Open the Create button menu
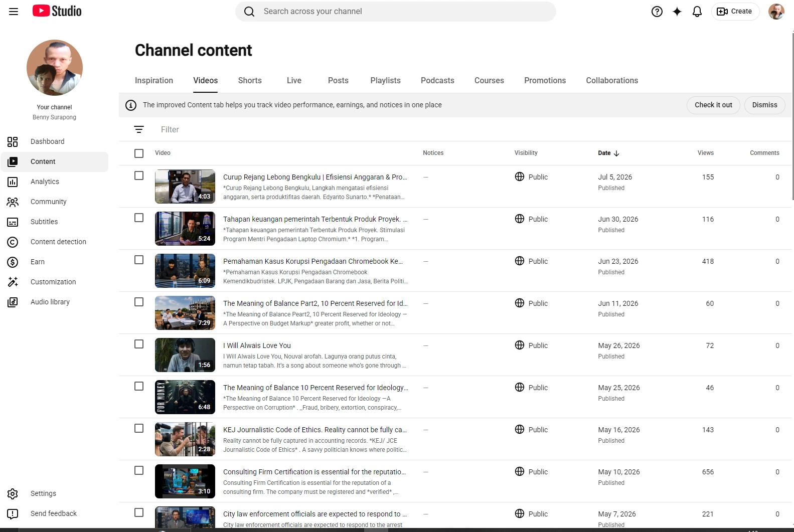Image resolution: width=794 pixels, height=532 pixels. tap(735, 12)
